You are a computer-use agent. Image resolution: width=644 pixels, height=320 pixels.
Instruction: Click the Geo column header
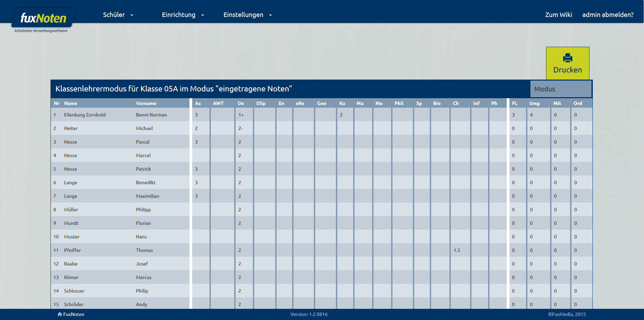pos(322,103)
